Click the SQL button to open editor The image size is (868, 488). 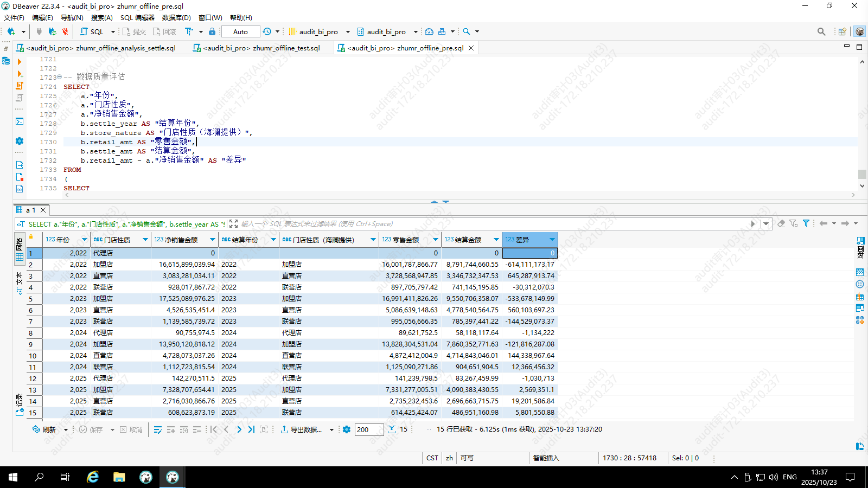[x=92, y=31]
